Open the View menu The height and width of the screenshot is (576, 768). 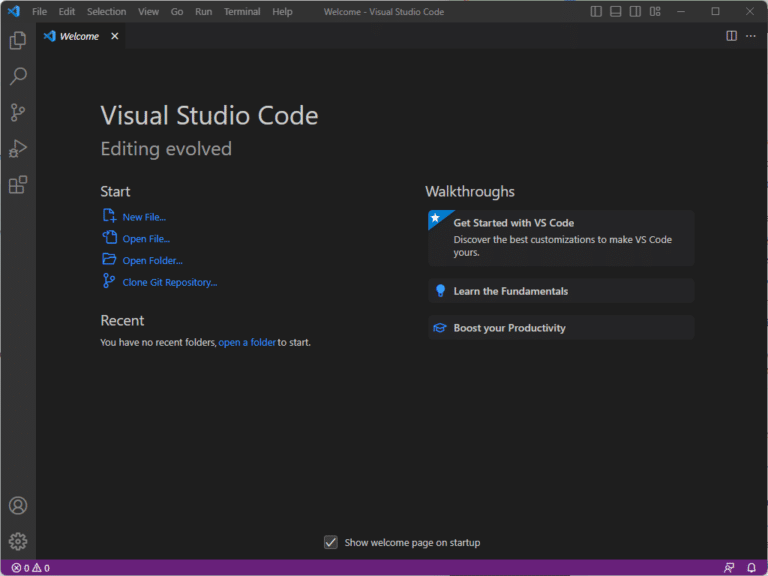tap(148, 12)
